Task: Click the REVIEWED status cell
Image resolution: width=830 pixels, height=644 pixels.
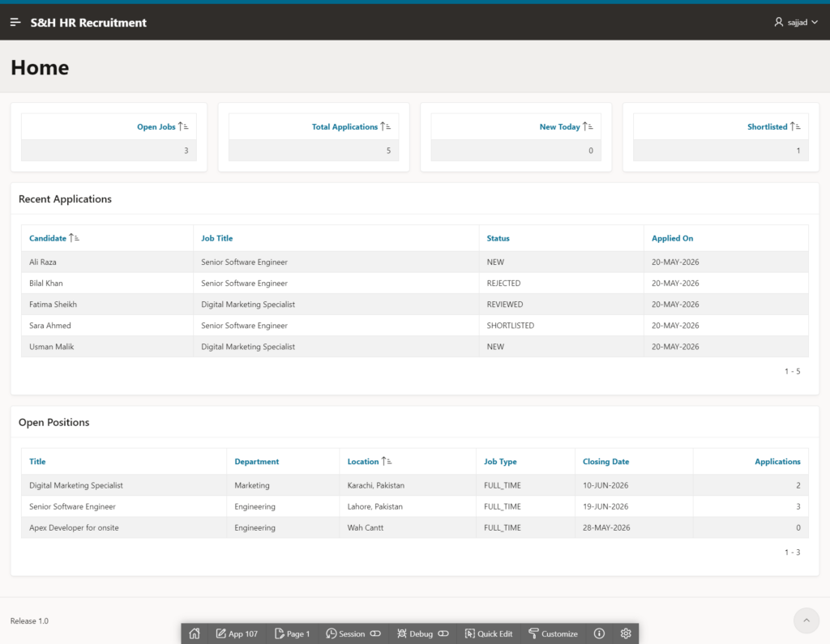Action: coord(562,305)
